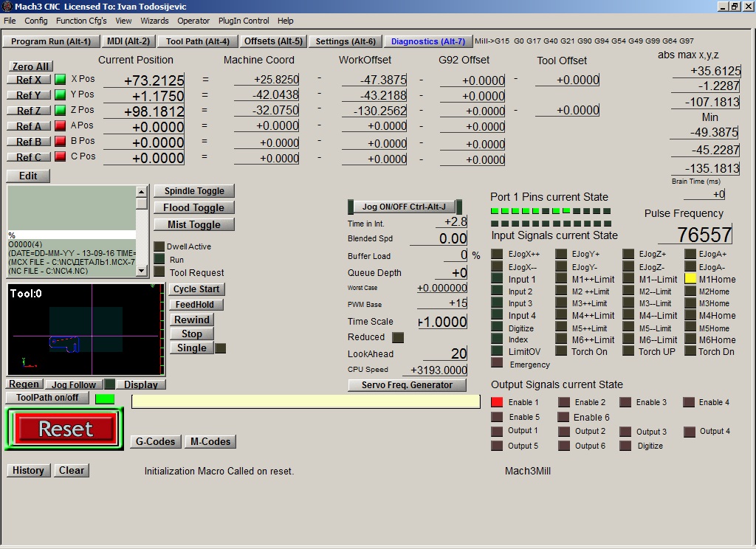Screen dimensions: 756x549
Task: Click the LimitOV signal indicator
Action: pos(497,351)
